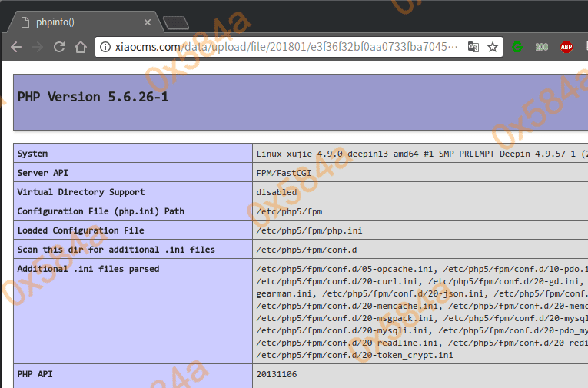Bookmark this page with the star
This screenshot has height=388, width=588.
click(x=493, y=47)
